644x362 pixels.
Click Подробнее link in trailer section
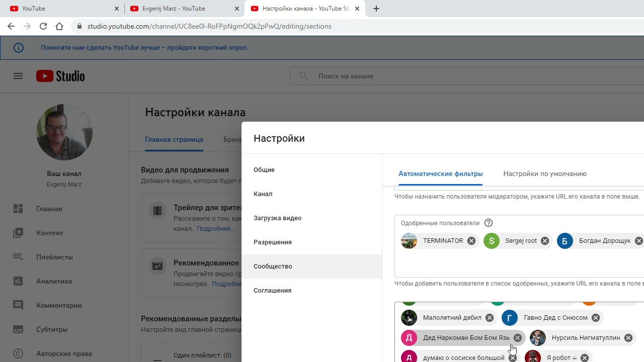(216, 228)
